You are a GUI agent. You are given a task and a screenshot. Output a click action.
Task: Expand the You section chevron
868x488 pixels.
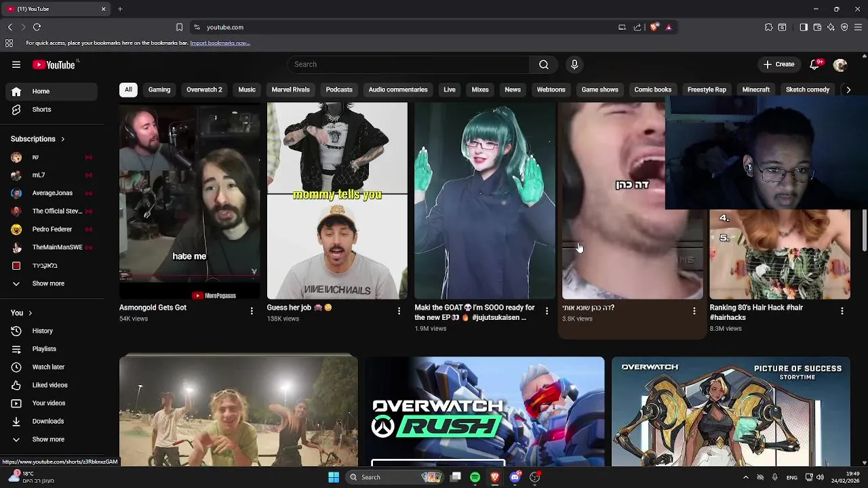pyautogui.click(x=30, y=313)
